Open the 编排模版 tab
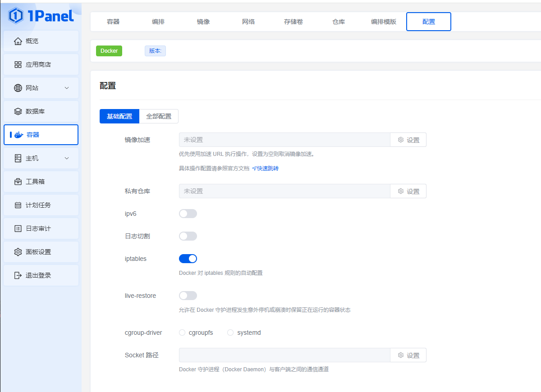The width and height of the screenshot is (541, 392). click(x=384, y=22)
